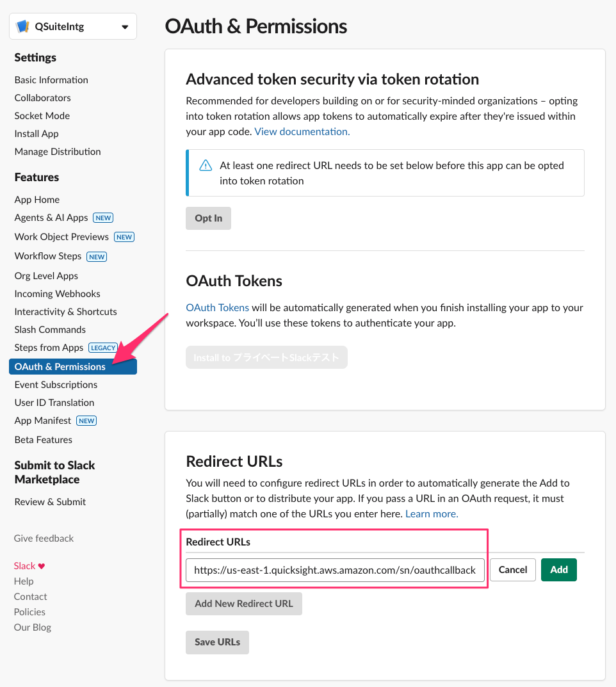Open the Slash Commands section

pyautogui.click(x=49, y=329)
